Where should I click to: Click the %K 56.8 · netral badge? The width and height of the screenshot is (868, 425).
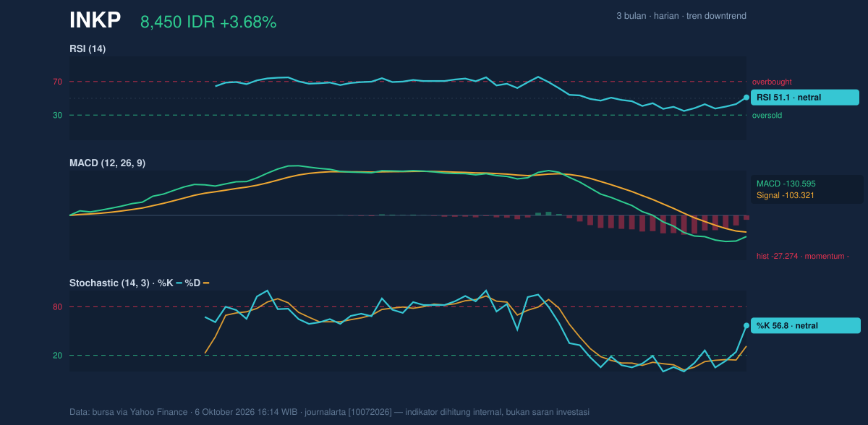tap(805, 326)
